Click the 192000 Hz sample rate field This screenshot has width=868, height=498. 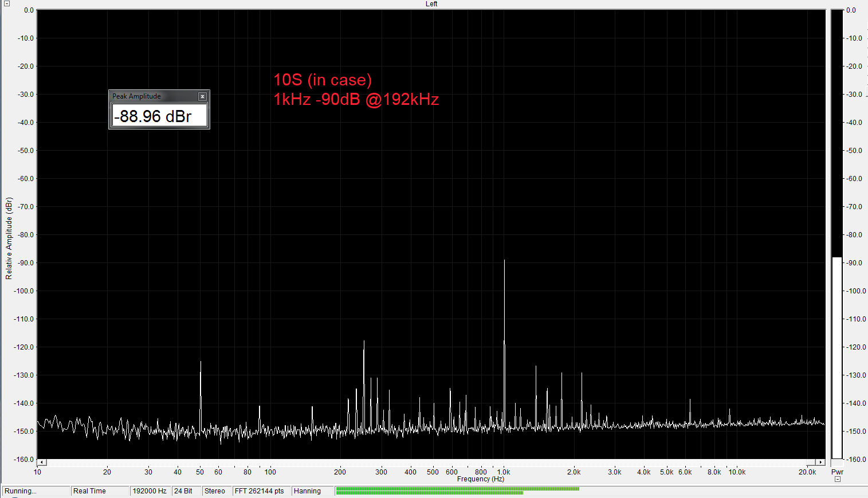click(x=151, y=491)
